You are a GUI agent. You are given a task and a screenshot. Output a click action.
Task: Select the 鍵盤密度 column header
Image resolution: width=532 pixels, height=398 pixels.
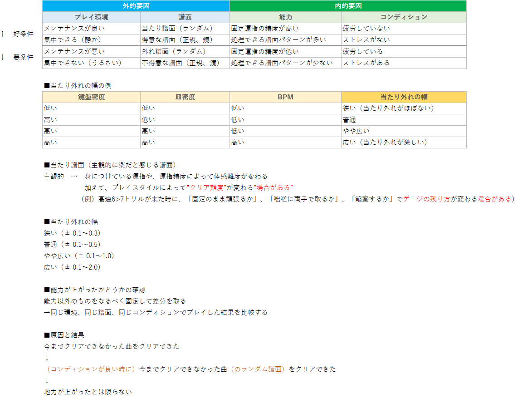tap(91, 97)
